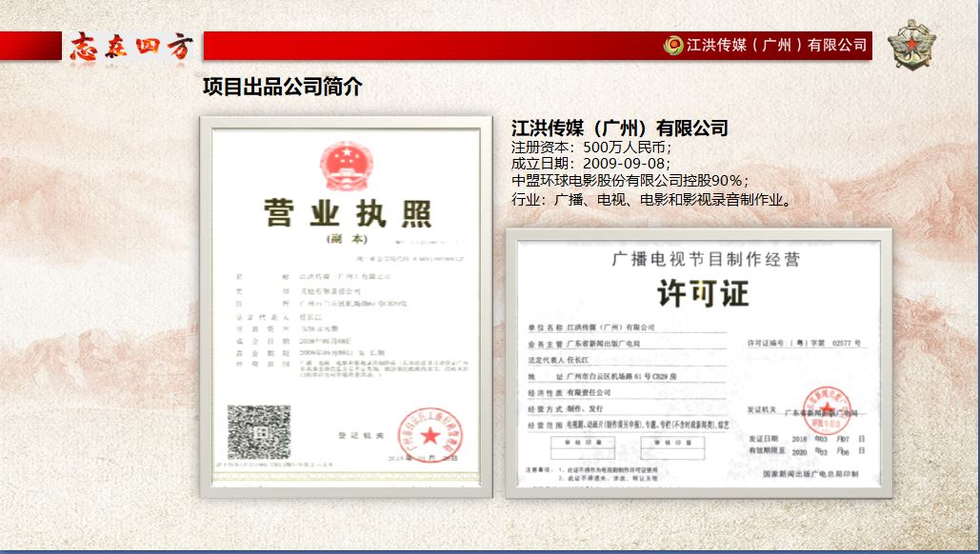The width and height of the screenshot is (980, 554).
Task: Click the bold company name 江洪传媒（广州）有限公司
Action: (619, 129)
